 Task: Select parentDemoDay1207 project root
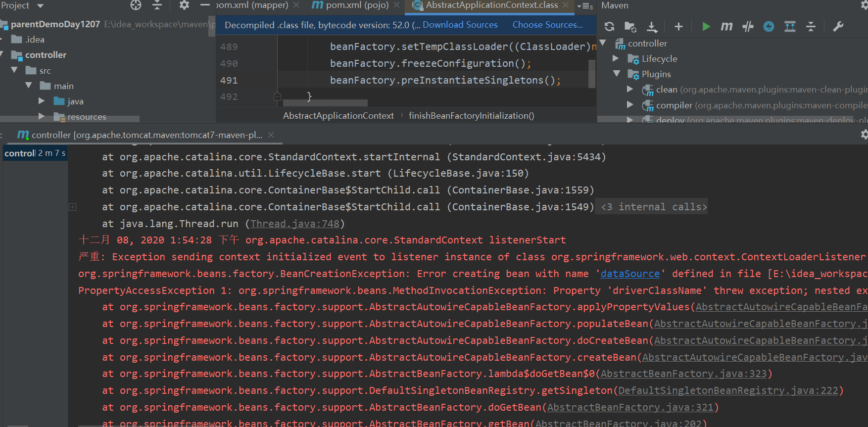(x=55, y=24)
